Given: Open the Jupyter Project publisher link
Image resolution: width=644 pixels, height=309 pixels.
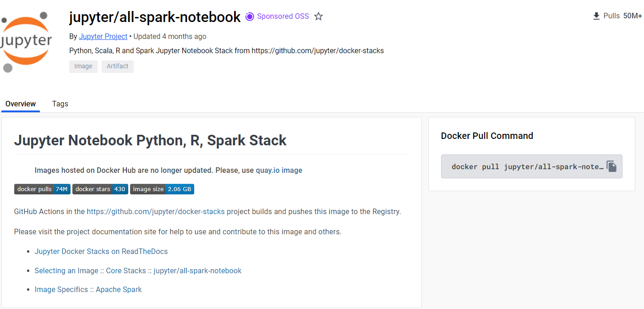Looking at the screenshot, I should (x=103, y=36).
